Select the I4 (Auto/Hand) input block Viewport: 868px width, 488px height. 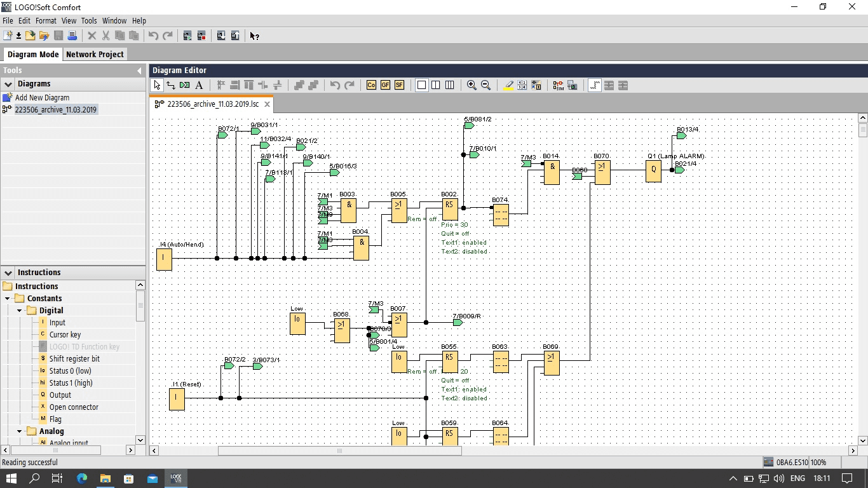164,259
